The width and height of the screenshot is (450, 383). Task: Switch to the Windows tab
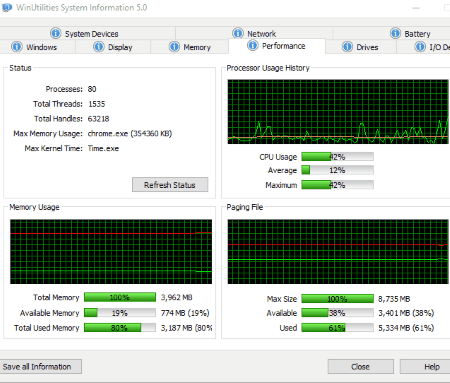pyautogui.click(x=37, y=47)
